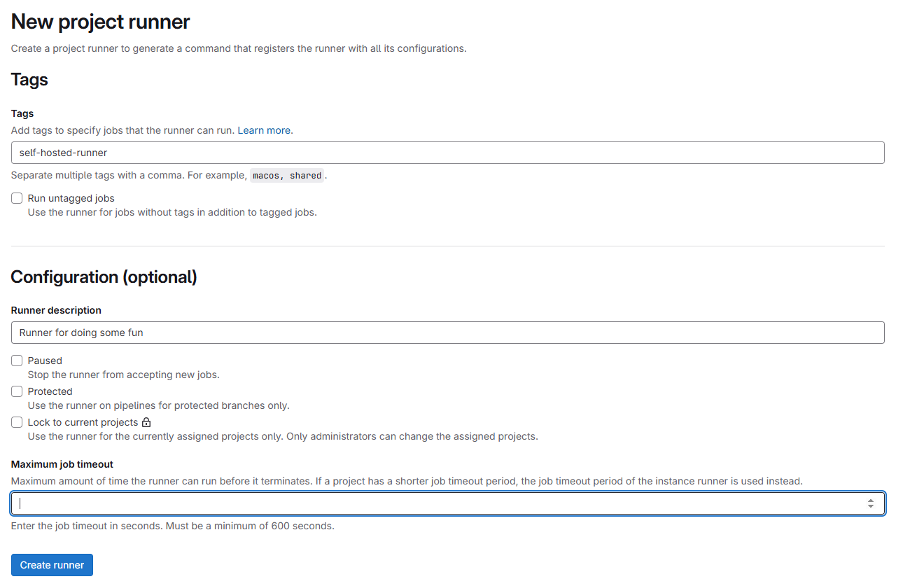This screenshot has width=924, height=586.
Task: Focus the Tags input with self-hosted-runner
Action: 447,153
